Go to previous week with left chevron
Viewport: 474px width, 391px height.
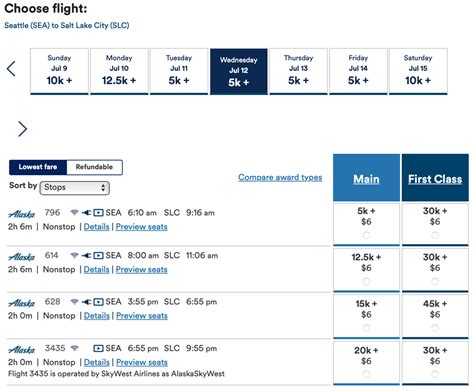tap(11, 69)
